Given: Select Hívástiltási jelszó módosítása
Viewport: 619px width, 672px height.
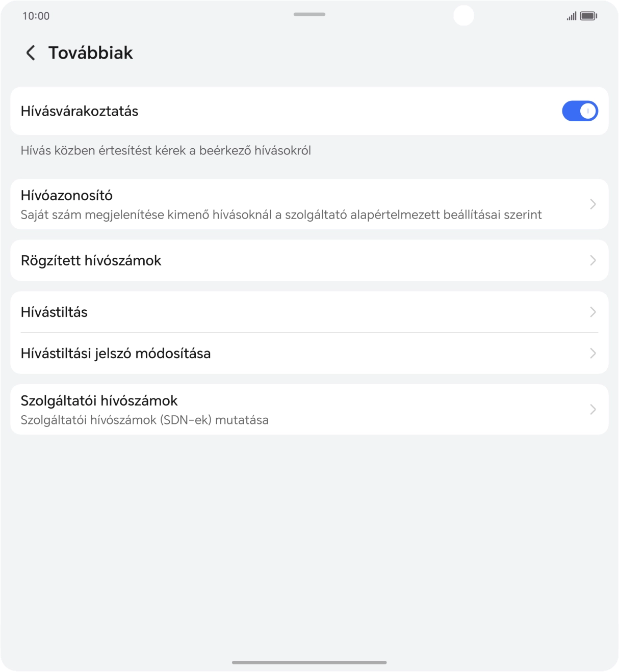Looking at the screenshot, I should (310, 353).
